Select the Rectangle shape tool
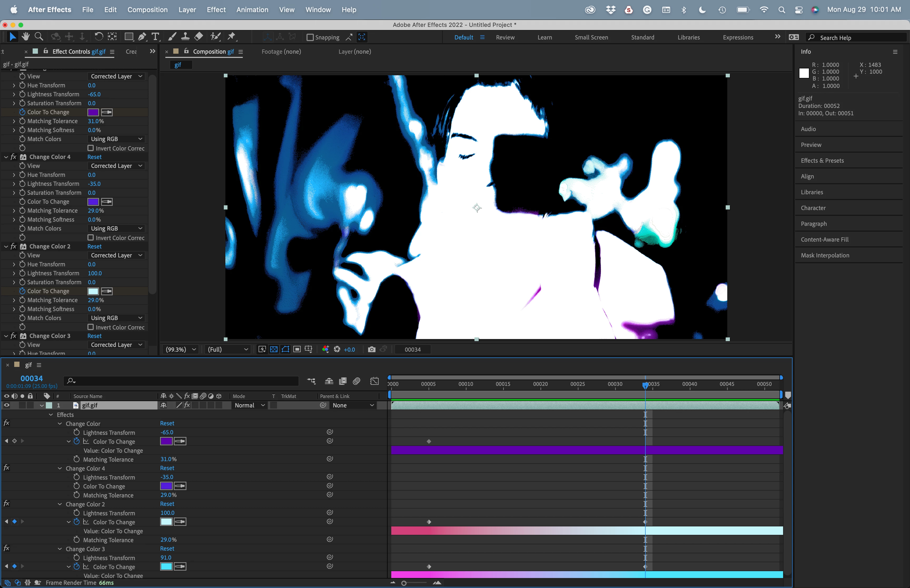This screenshot has width=910, height=588. point(129,37)
